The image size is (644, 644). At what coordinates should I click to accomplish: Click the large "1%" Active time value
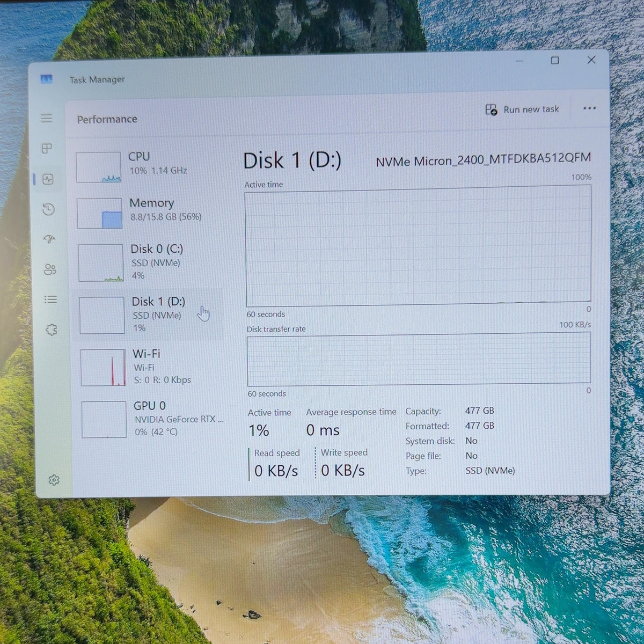(x=259, y=430)
